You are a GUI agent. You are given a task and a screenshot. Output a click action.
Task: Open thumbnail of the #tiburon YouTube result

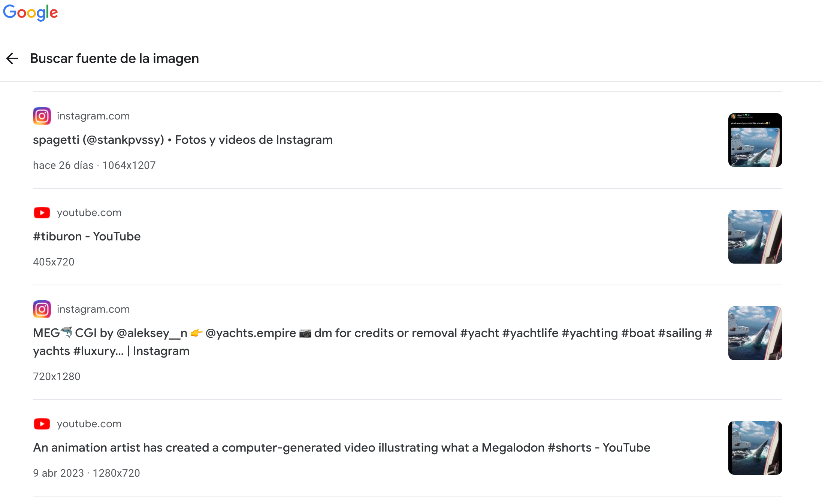coord(755,237)
